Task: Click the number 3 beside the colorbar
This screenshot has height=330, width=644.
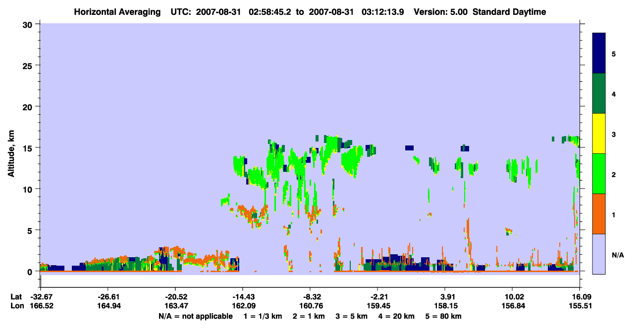Action: click(x=614, y=134)
